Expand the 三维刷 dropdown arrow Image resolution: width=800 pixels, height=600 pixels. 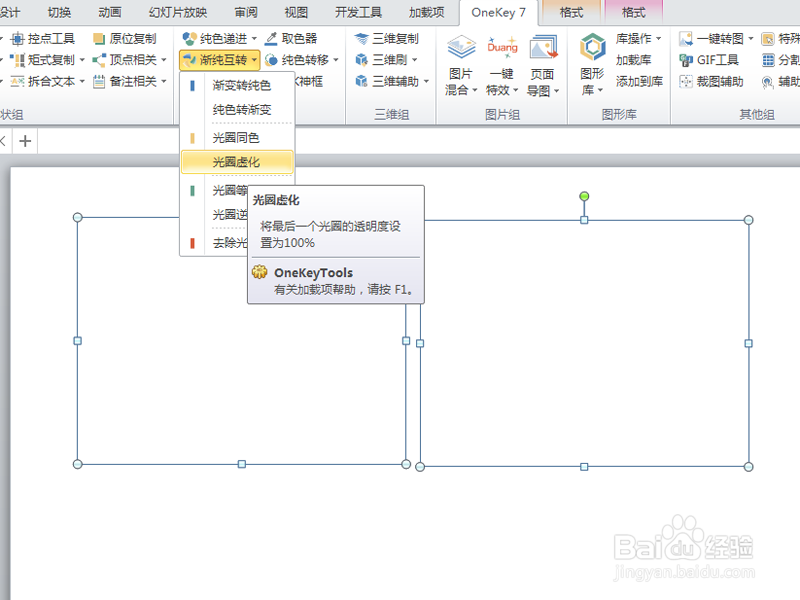[414, 60]
